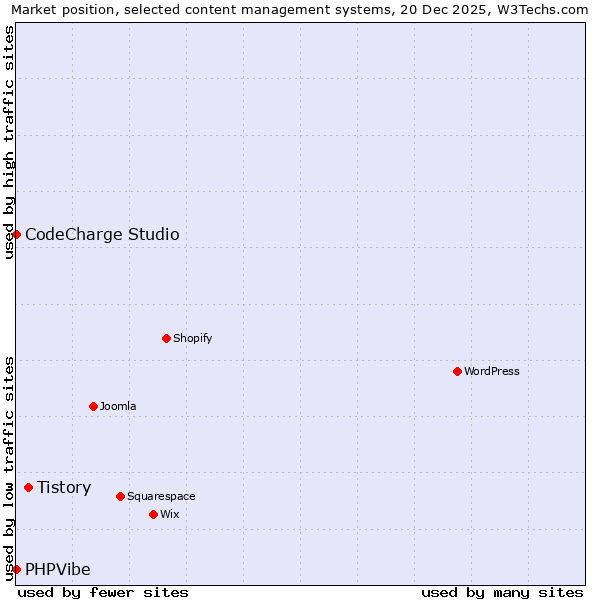Click the red diamond marker for Shopify

pyautogui.click(x=166, y=338)
